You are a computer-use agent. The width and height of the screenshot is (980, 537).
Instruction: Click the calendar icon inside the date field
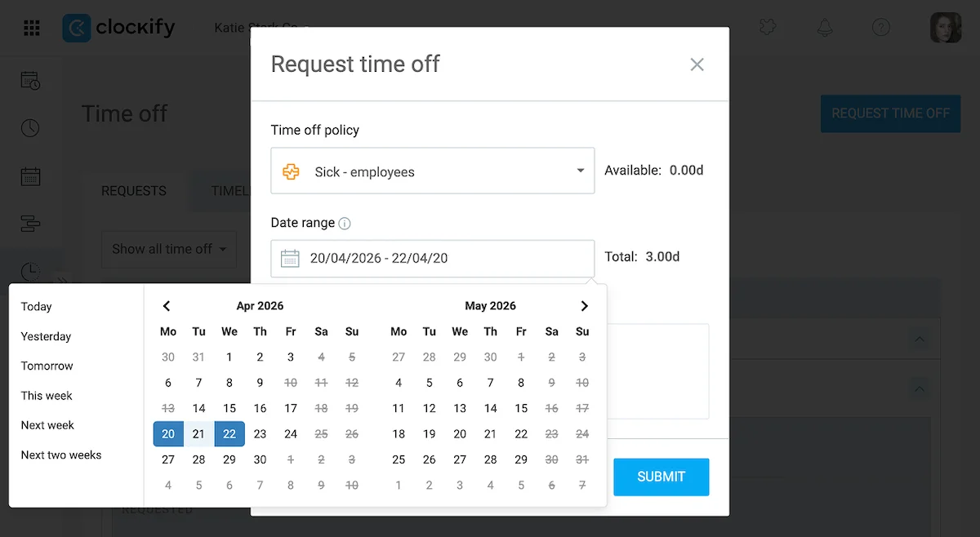click(290, 258)
